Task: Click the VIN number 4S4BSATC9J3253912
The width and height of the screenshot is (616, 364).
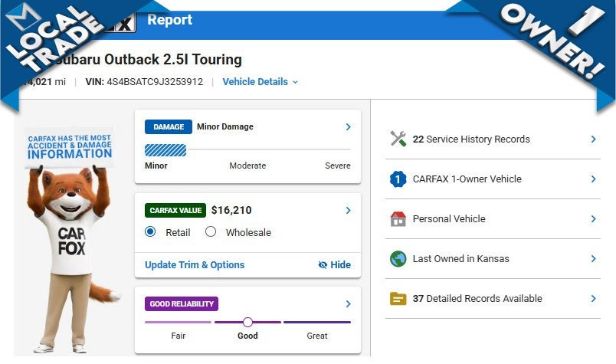Action: pyautogui.click(x=155, y=82)
